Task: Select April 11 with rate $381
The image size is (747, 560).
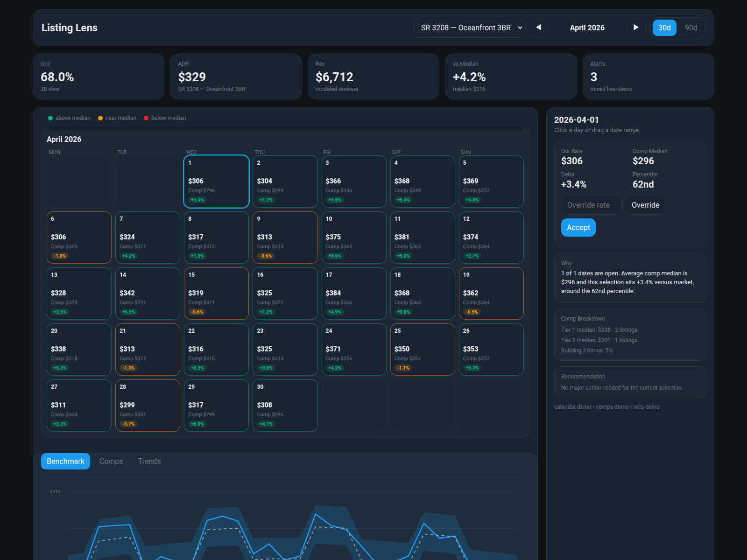Action: tap(423, 238)
